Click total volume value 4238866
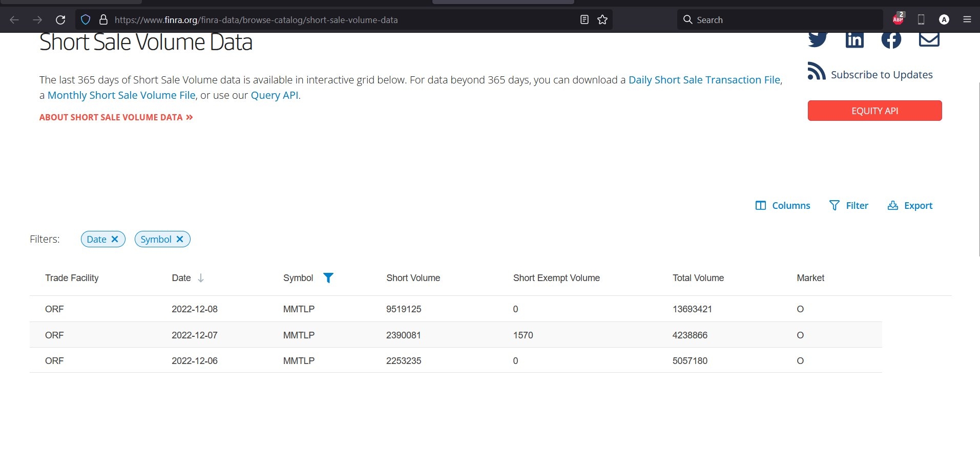Screen dimensions: 980x472 click(x=690, y=335)
